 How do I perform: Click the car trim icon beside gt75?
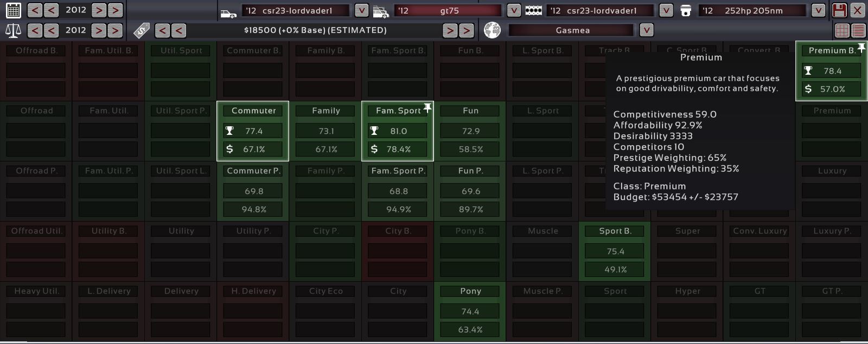pyautogui.click(x=381, y=11)
